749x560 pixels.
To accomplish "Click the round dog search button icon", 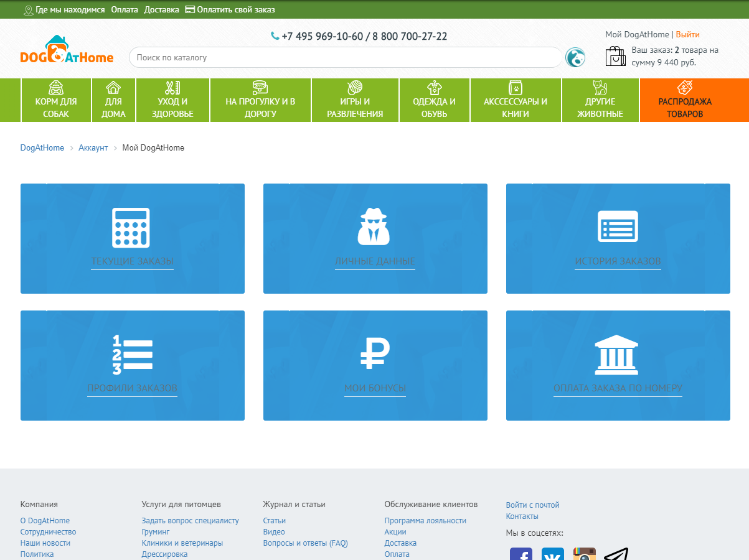I will (x=575, y=58).
